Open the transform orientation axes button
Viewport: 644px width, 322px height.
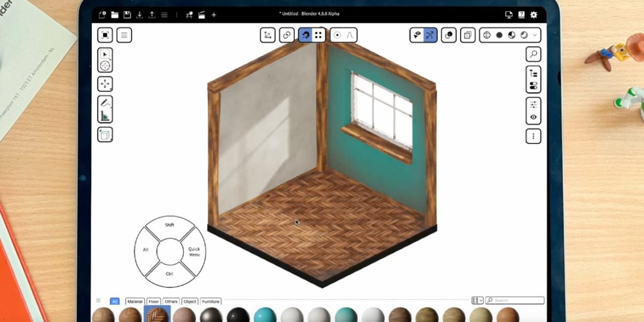[268, 35]
